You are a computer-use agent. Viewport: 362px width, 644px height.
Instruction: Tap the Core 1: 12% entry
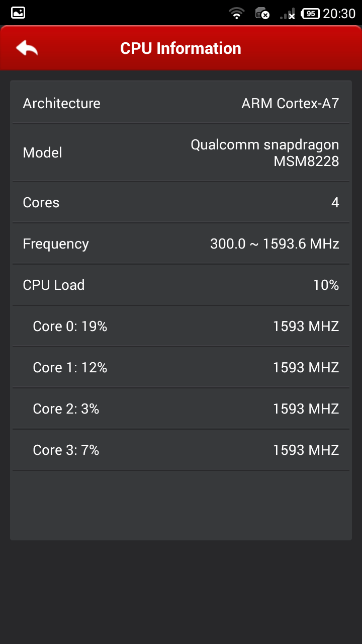(x=70, y=367)
